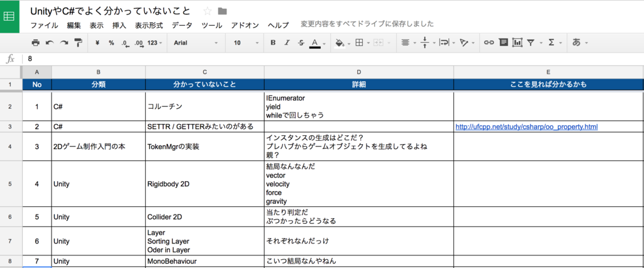
Task: Click the insert link icon
Action: [488, 42]
